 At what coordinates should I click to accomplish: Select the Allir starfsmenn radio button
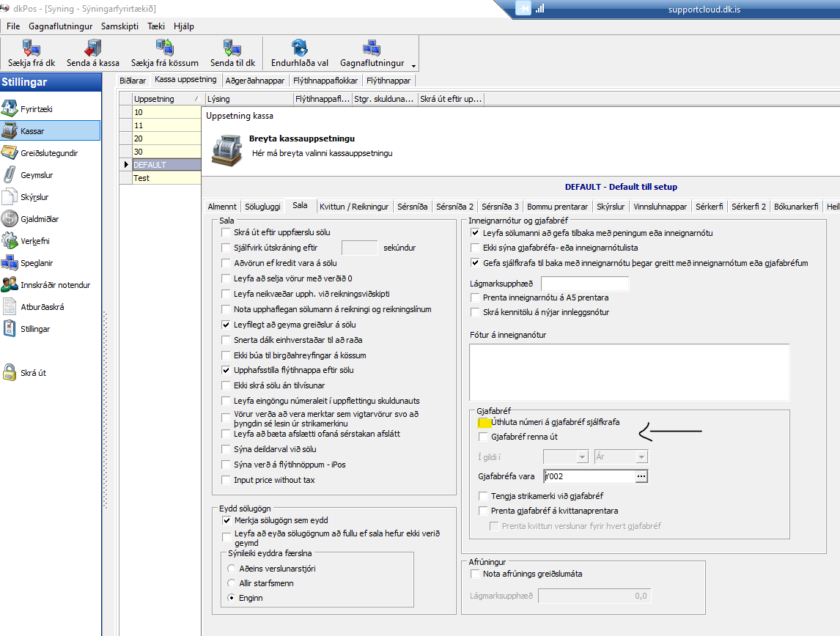click(232, 583)
